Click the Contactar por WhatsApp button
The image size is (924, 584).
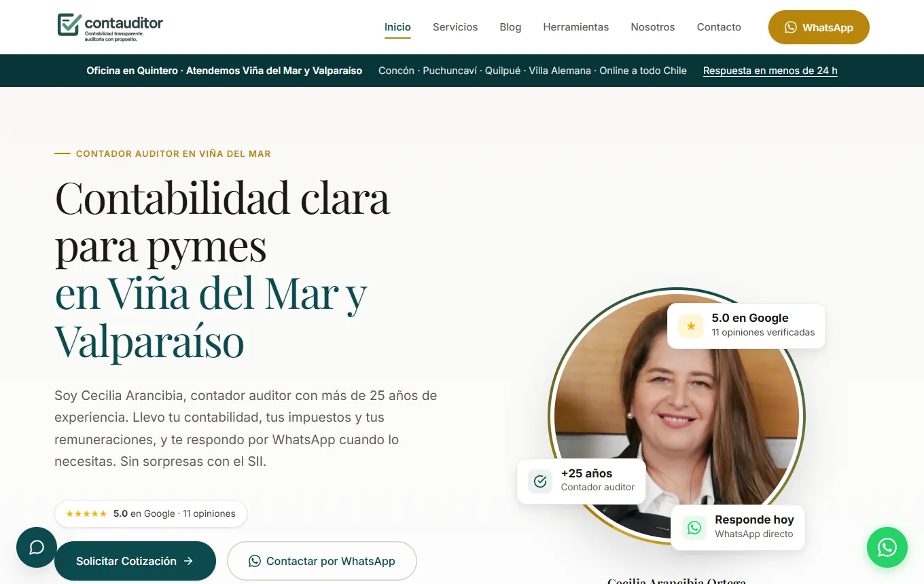tap(321, 561)
